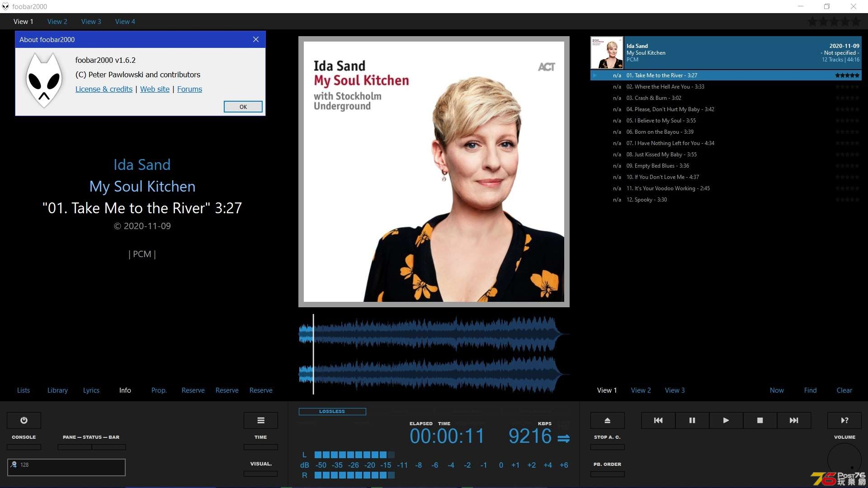Click the power icon above CONSOLE
This screenshot has width=868, height=488.
click(24, 420)
